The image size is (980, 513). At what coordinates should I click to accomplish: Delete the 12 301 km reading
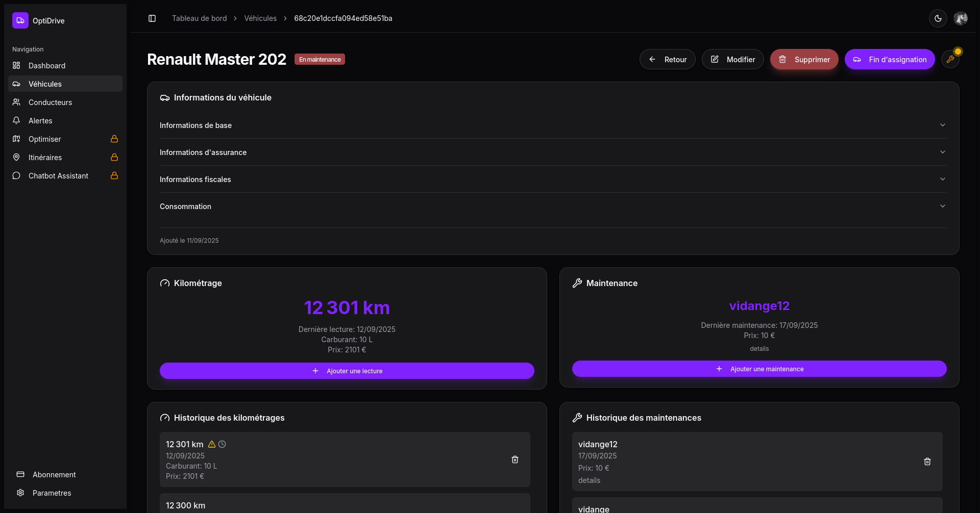point(514,459)
